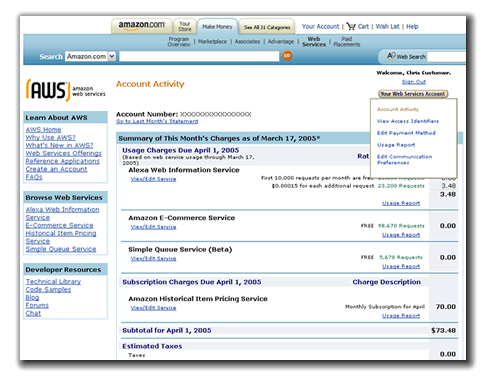The width and height of the screenshot is (488, 383).
Task: Open the Amazon.com search scope dropdown
Action: coord(90,56)
